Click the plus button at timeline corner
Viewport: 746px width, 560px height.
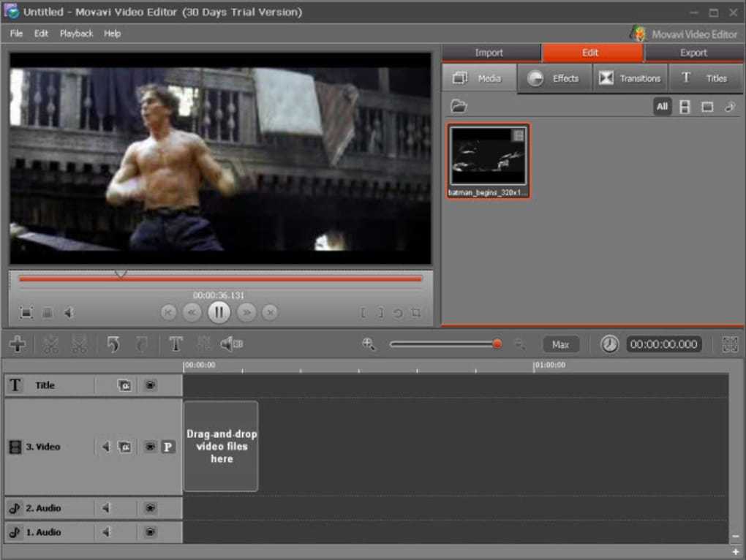click(736, 552)
